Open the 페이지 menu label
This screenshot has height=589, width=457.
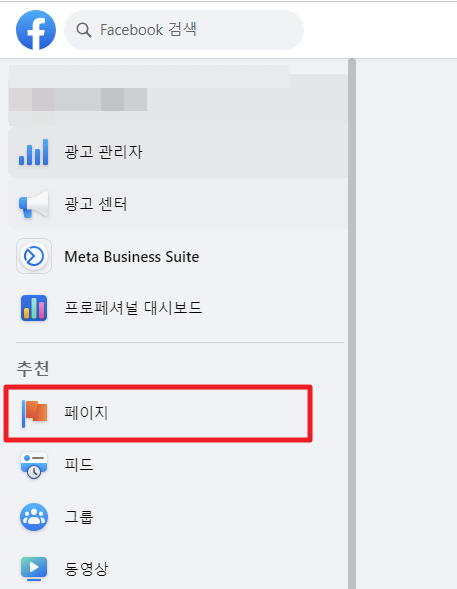click(x=86, y=413)
